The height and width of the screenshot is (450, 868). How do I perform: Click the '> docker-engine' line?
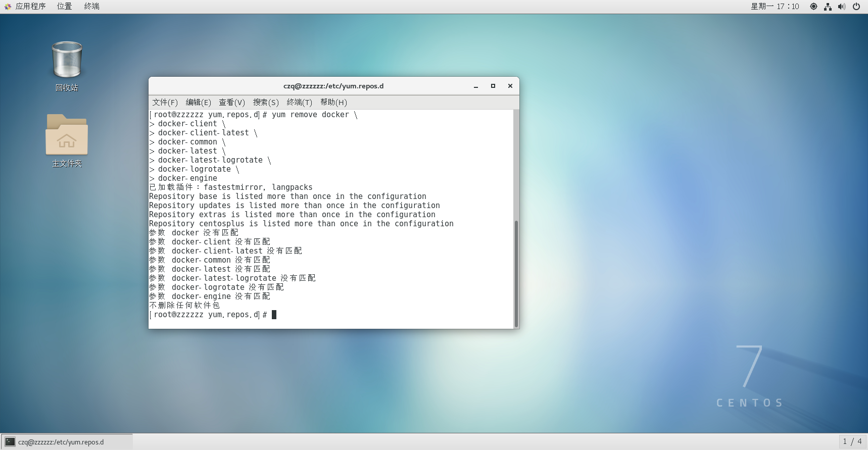183,178
